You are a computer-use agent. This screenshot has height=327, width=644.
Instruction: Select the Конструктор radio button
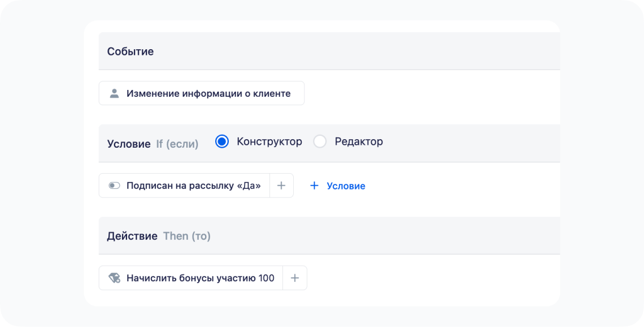click(221, 141)
